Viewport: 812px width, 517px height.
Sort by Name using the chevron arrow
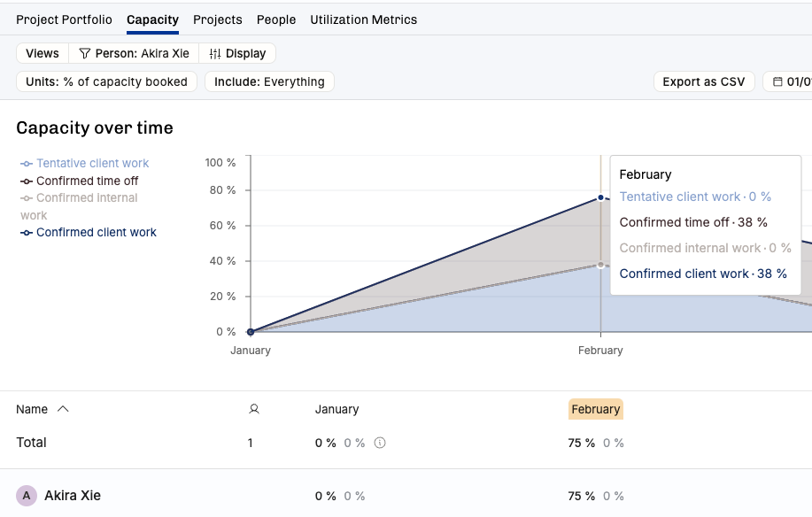pos(63,409)
